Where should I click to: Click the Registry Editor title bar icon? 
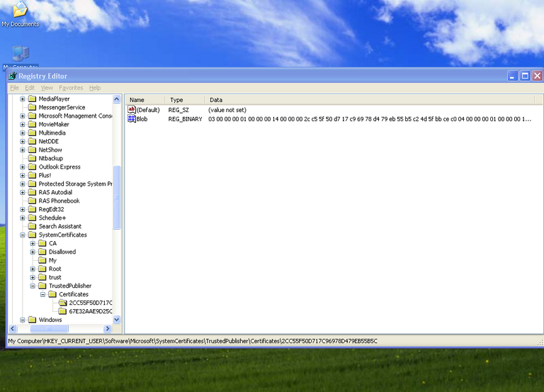pyautogui.click(x=12, y=76)
